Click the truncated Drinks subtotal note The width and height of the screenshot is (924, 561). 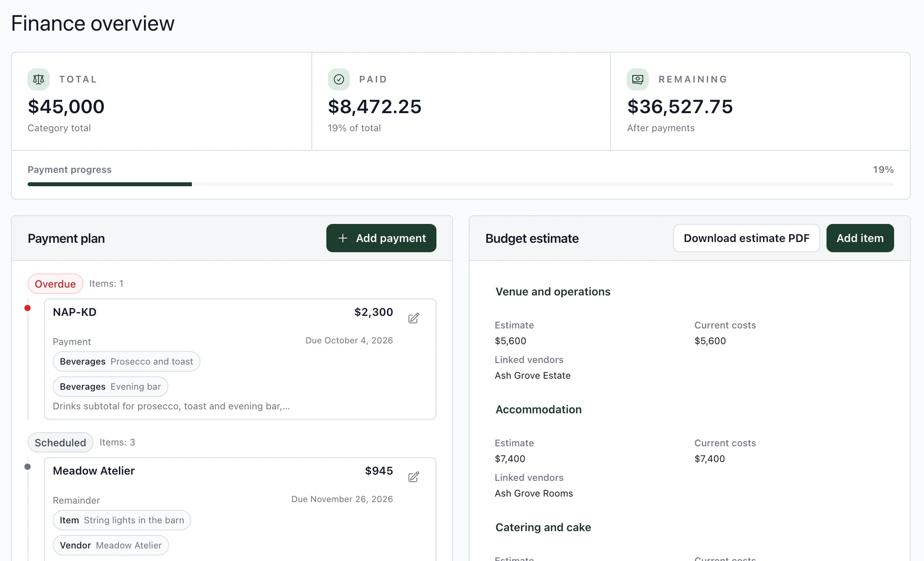171,406
